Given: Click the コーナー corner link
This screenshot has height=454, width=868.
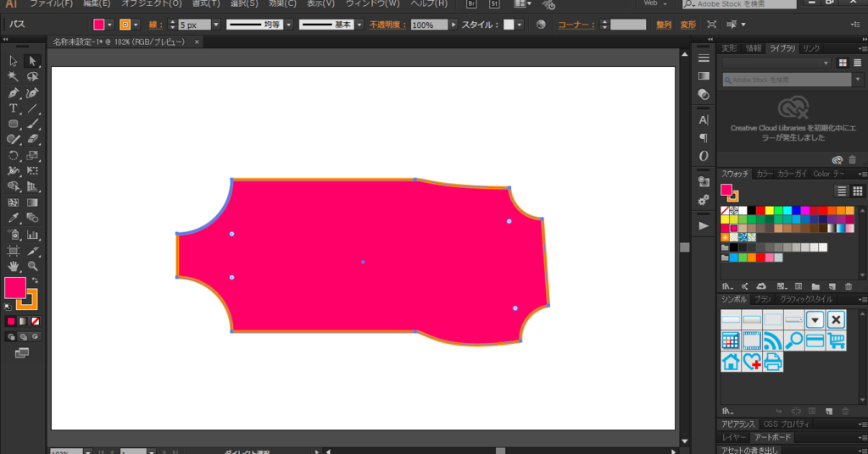Looking at the screenshot, I should click(576, 25).
